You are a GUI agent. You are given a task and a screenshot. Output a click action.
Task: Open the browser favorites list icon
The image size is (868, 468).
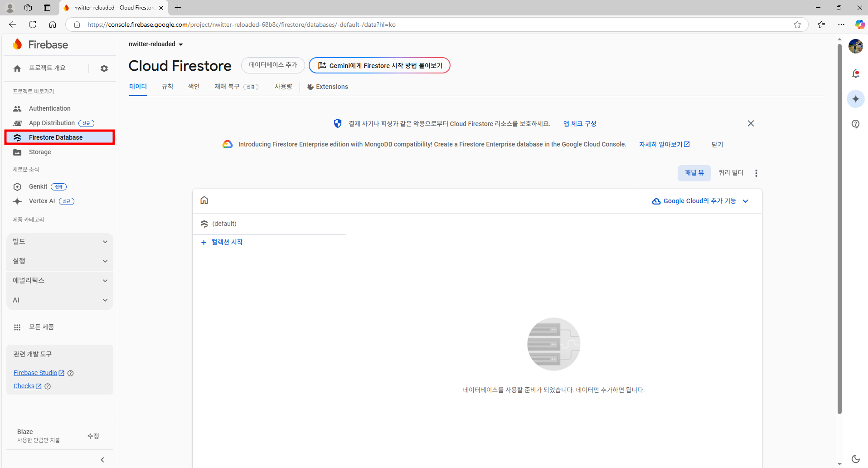[x=821, y=24]
